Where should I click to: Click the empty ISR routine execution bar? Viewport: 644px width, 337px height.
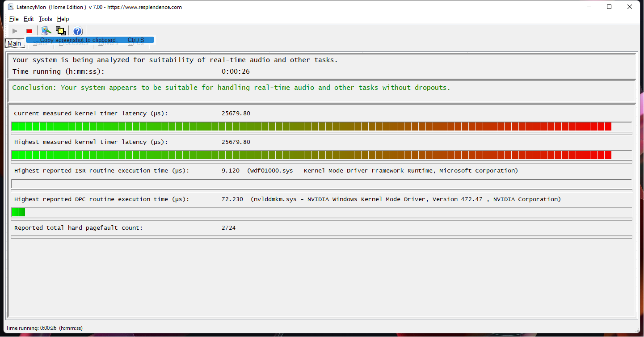[x=321, y=184]
